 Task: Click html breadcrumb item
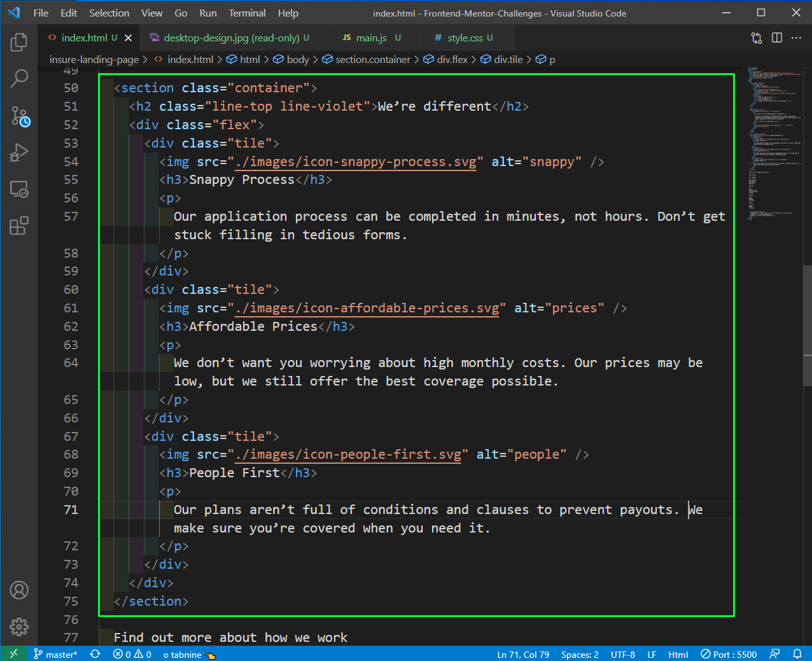click(x=244, y=60)
